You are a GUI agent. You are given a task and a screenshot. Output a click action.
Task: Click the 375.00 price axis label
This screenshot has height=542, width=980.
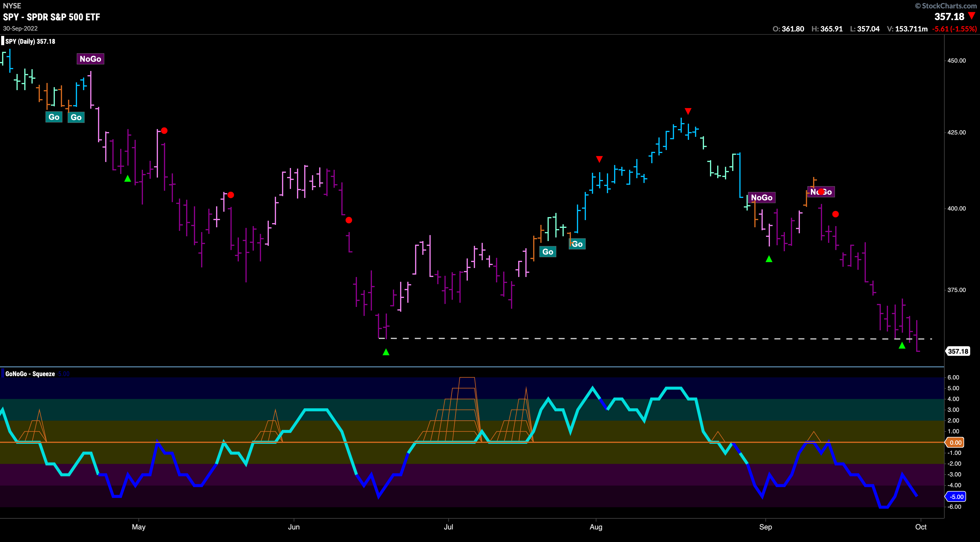(956, 290)
